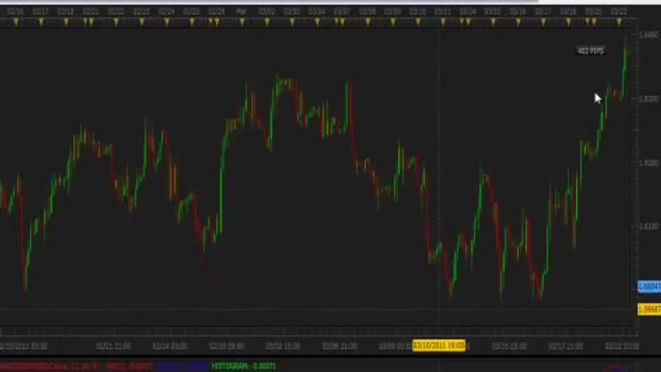Click the 1.6300 price axis label

pos(649,99)
